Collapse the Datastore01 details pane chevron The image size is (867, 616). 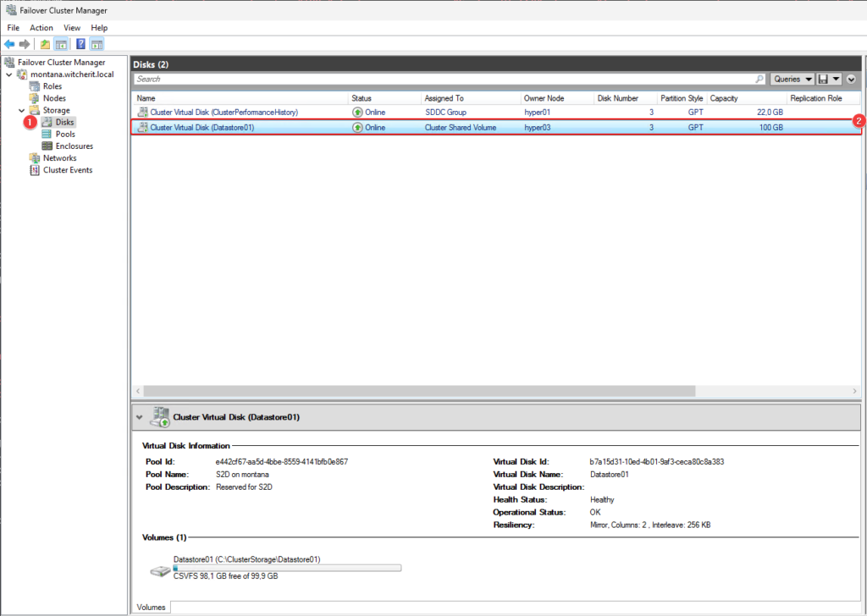click(x=140, y=417)
